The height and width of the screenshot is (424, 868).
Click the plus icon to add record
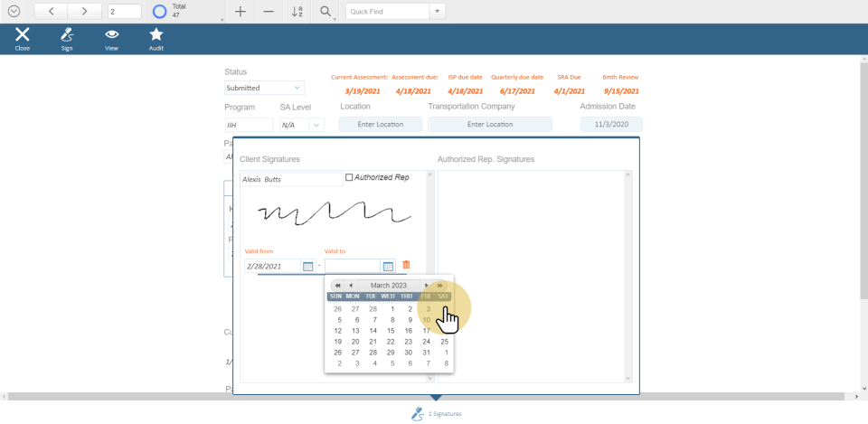tap(240, 12)
